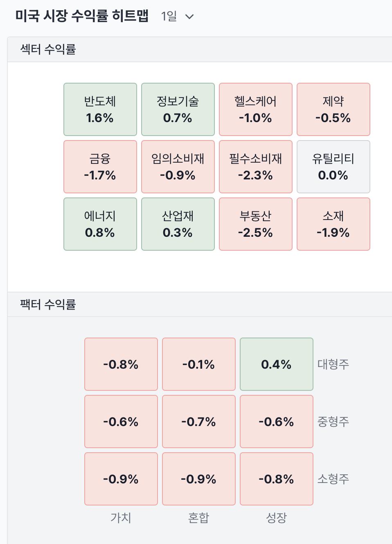392x544 pixels.
Task: Select the 소재 -1.9% tile
Action: 333,224
